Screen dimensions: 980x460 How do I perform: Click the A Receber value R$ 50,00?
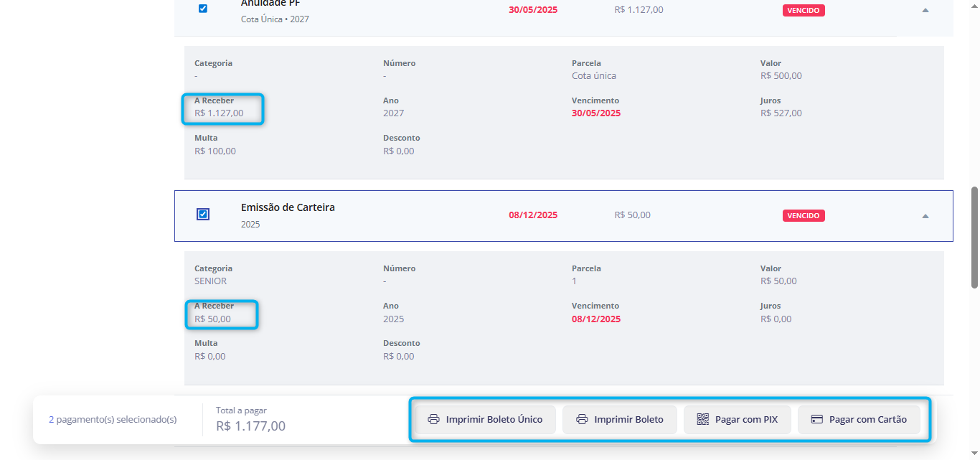[x=212, y=319]
